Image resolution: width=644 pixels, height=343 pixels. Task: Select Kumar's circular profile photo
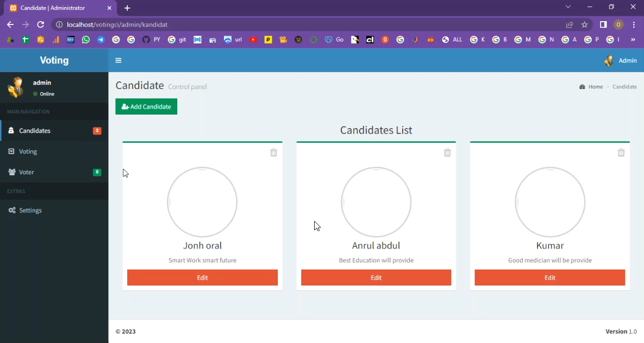pyautogui.click(x=550, y=202)
